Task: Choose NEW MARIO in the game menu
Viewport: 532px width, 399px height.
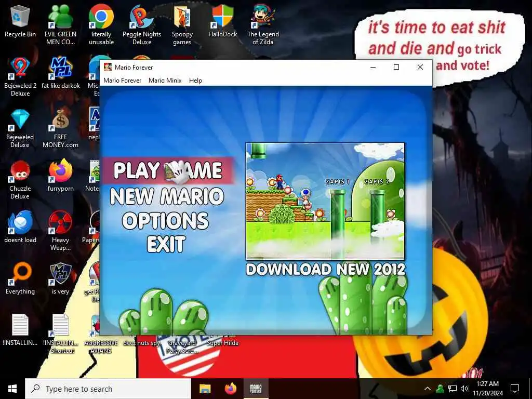Action: 167,196
